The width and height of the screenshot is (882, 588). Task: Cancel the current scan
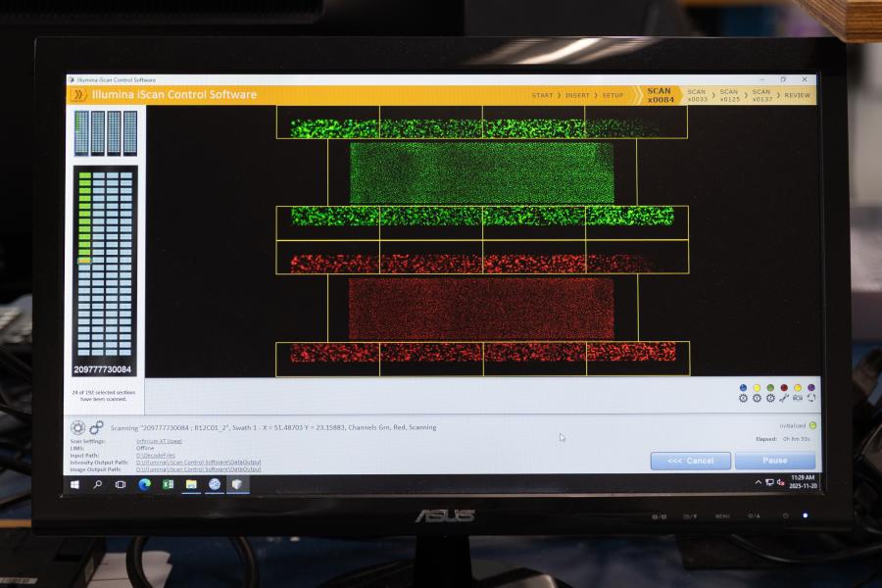tap(691, 461)
